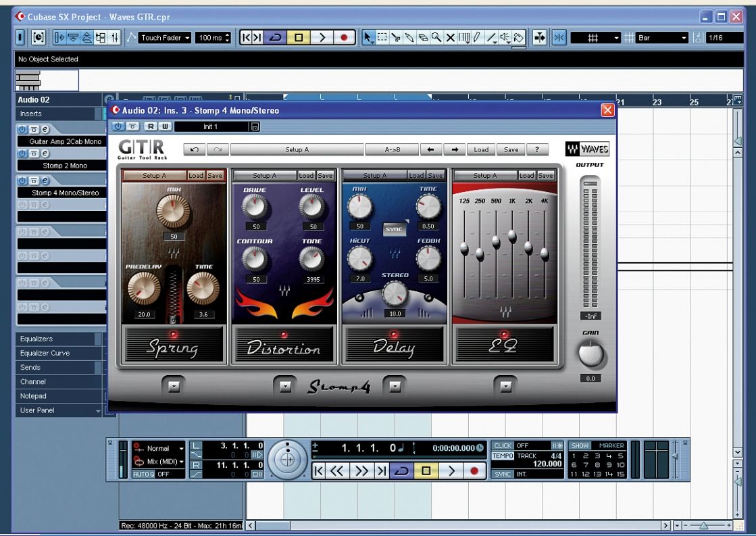This screenshot has width=756, height=536.
Task: Click the A->B copy button
Action: [392, 149]
